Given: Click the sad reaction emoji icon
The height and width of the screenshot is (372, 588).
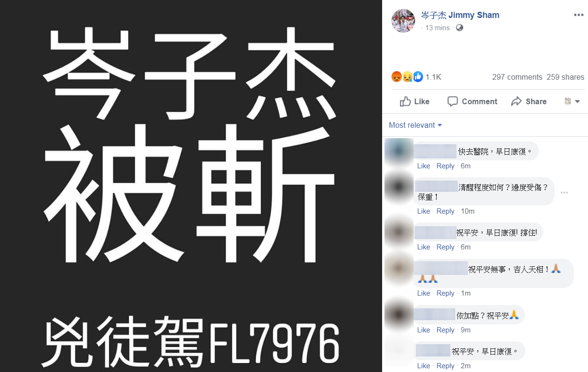Looking at the screenshot, I should point(407,77).
